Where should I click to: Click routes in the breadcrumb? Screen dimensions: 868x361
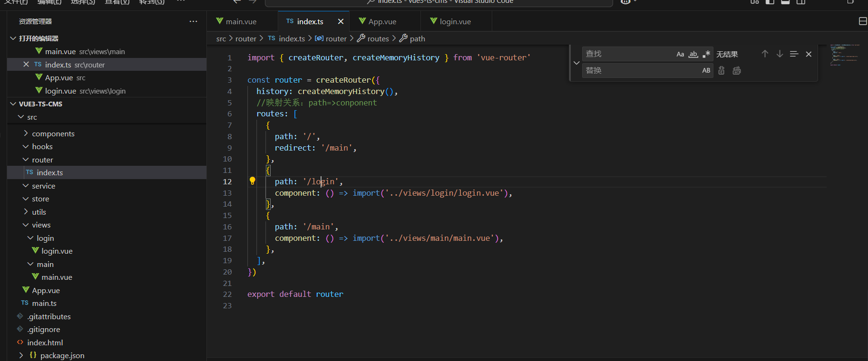[378, 39]
